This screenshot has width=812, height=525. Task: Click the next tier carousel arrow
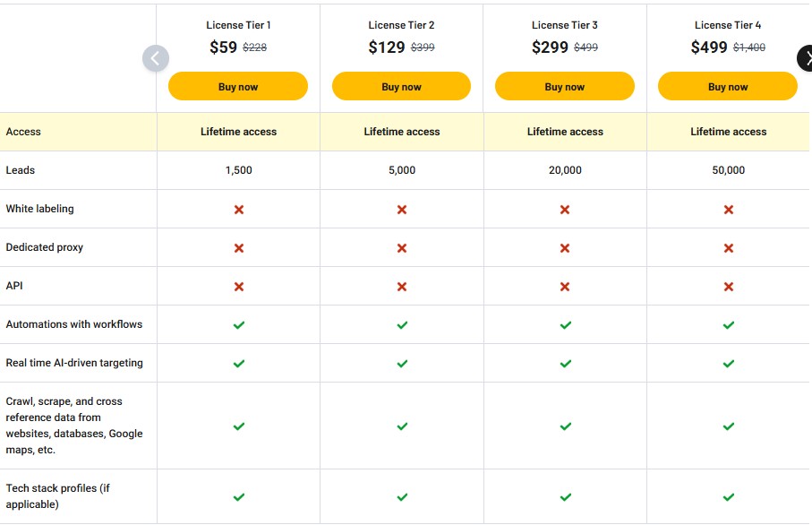(x=805, y=58)
